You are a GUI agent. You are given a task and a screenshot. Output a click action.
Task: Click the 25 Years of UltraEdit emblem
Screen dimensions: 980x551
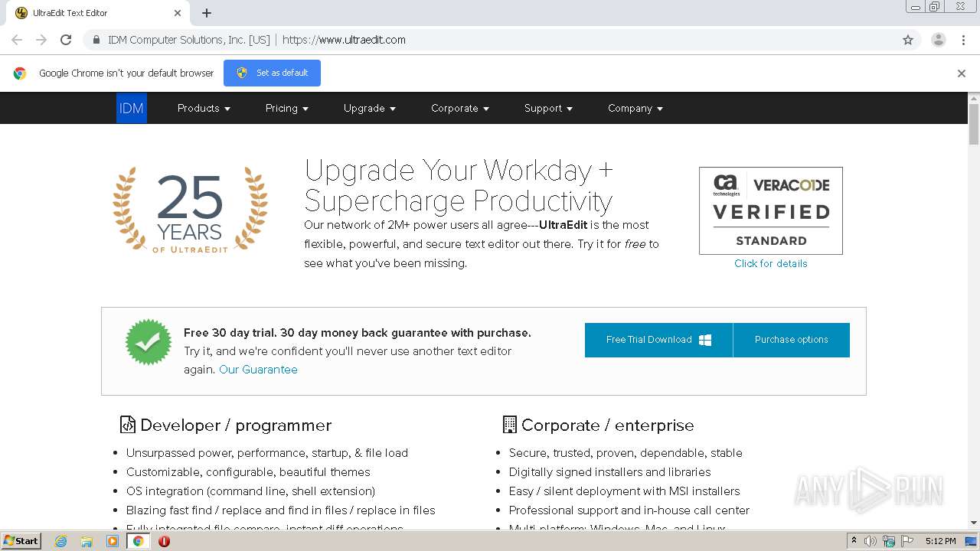(190, 210)
